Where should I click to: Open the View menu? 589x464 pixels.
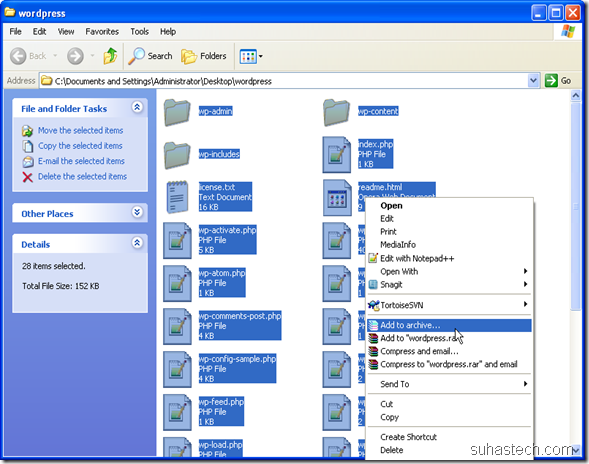pyautogui.click(x=66, y=32)
